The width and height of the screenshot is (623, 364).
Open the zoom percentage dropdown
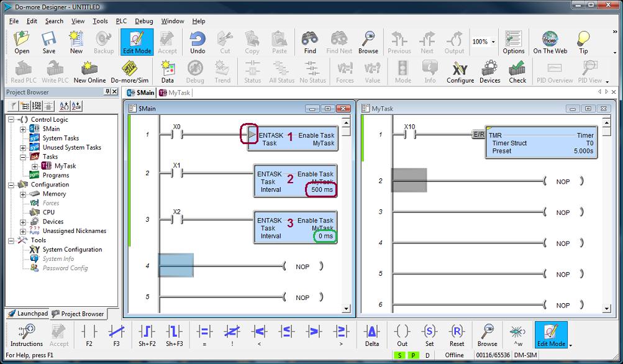493,42
